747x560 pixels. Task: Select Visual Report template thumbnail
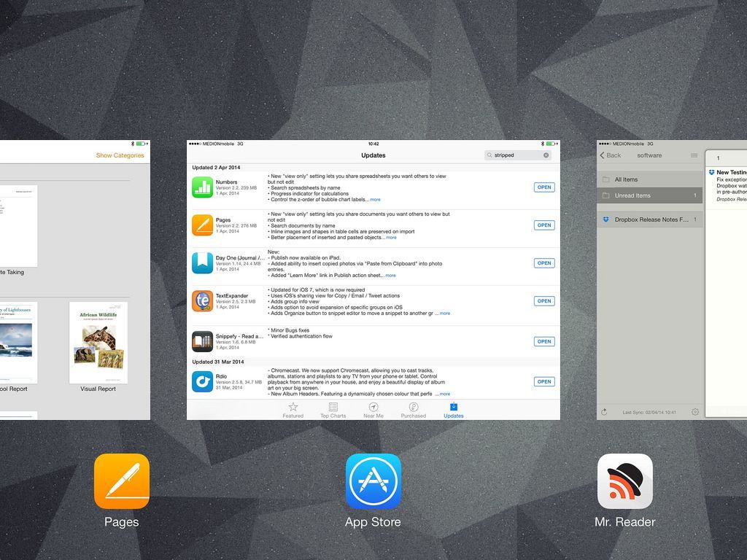tap(98, 343)
